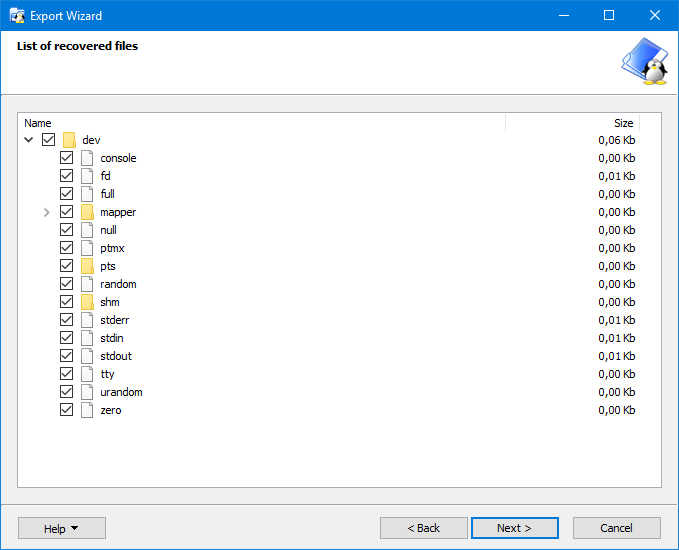This screenshot has width=679, height=550.
Task: Open the Help dropdown button
Action: 62,528
